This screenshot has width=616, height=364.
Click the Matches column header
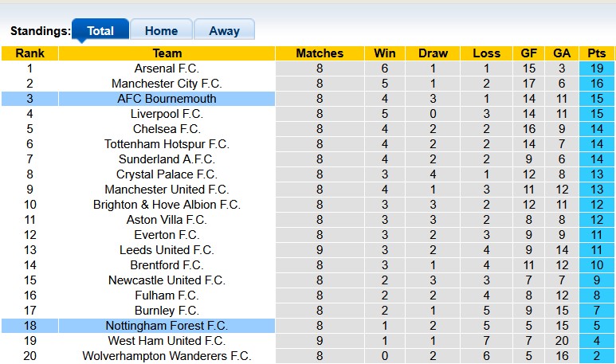(320, 53)
